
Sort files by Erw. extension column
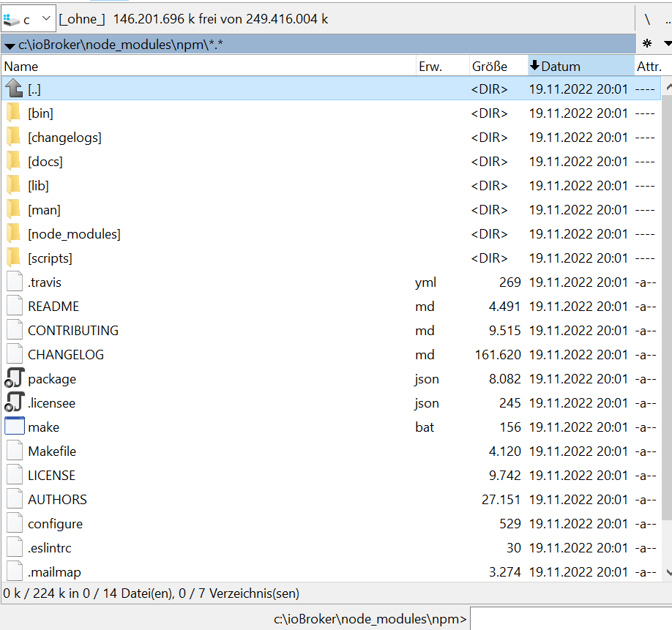point(442,67)
